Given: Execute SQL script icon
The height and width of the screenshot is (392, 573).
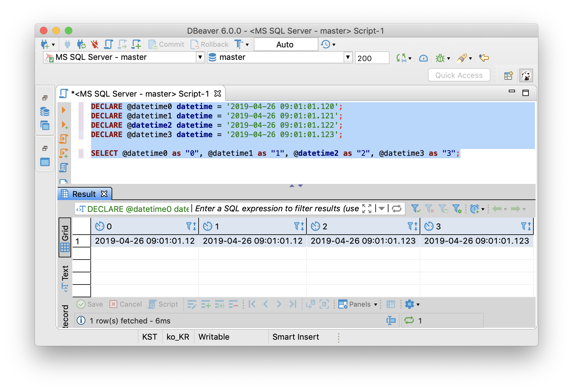Looking at the screenshot, I should click(x=64, y=139).
